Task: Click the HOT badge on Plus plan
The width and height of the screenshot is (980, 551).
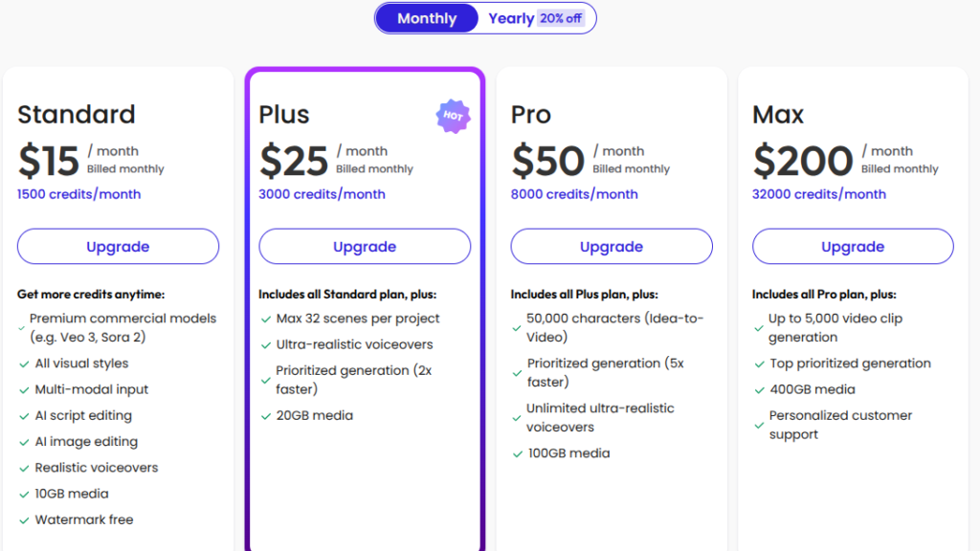Action: (454, 116)
